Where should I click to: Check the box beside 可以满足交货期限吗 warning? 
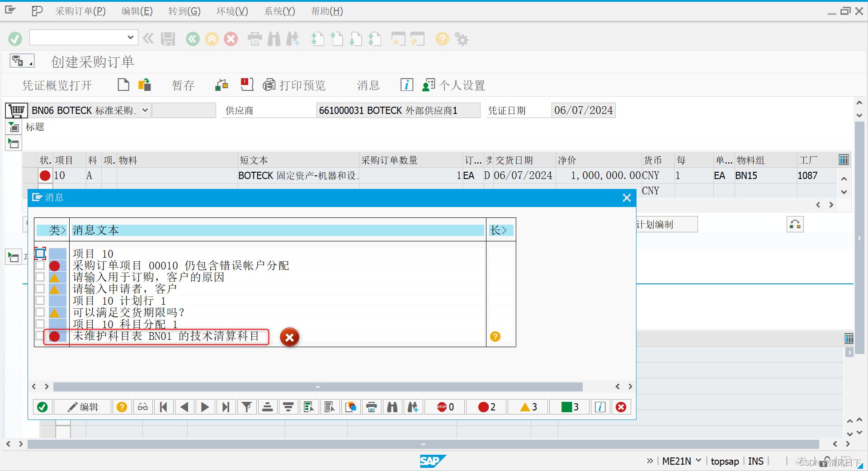tap(40, 312)
